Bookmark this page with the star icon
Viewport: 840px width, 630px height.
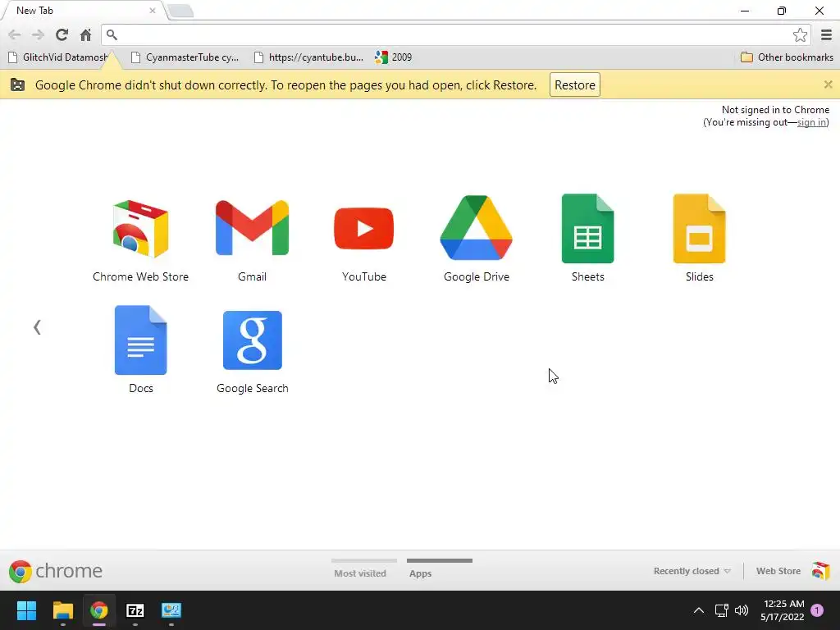(800, 34)
